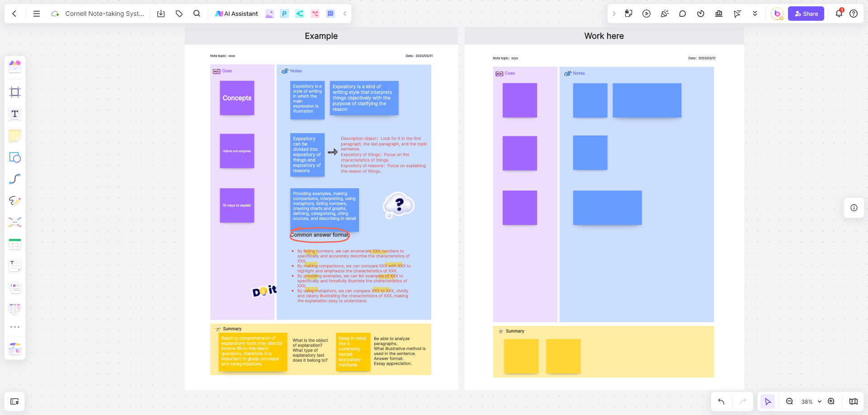Open the tag label icon
The height and width of the screenshot is (415, 868).
pyautogui.click(x=179, y=14)
